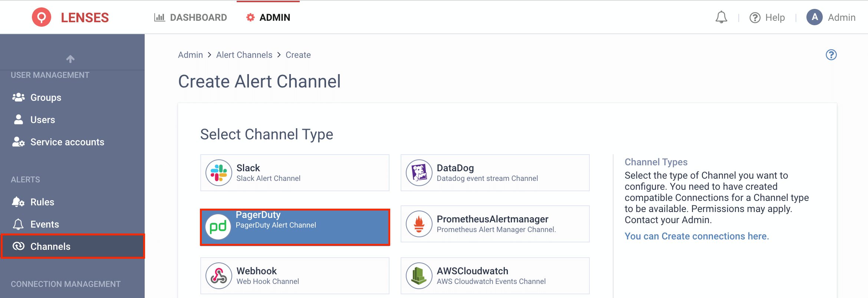Select the DataDog channel type

pos(495,173)
